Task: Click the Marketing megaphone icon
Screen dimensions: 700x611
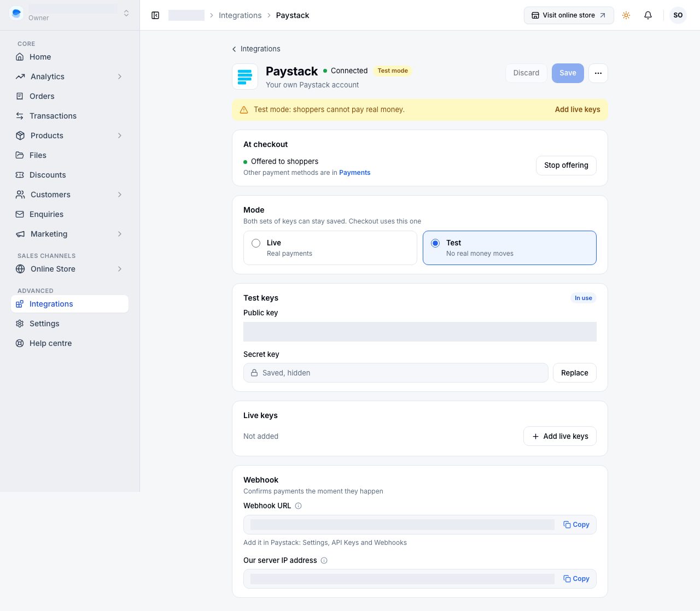Action: coord(20,234)
